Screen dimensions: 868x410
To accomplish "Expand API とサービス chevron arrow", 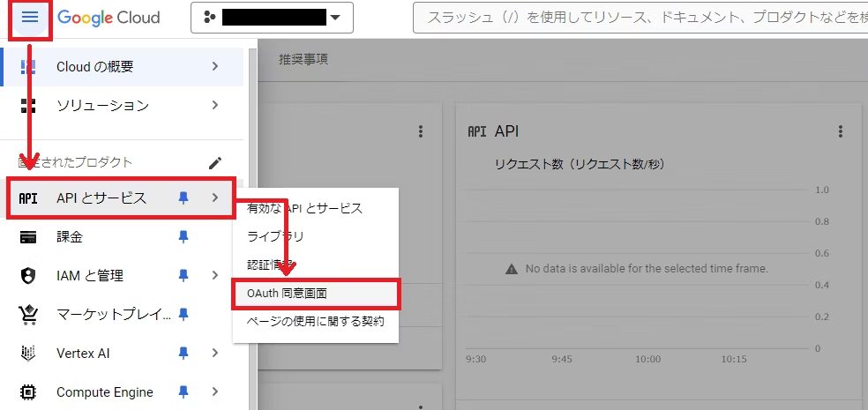I will coord(215,198).
